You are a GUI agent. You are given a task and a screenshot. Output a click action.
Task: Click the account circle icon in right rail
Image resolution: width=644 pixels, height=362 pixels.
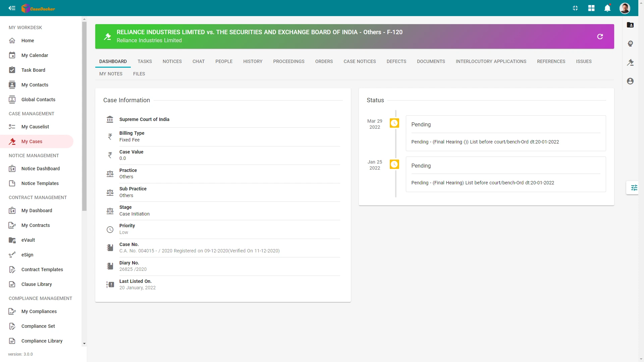pos(630,81)
